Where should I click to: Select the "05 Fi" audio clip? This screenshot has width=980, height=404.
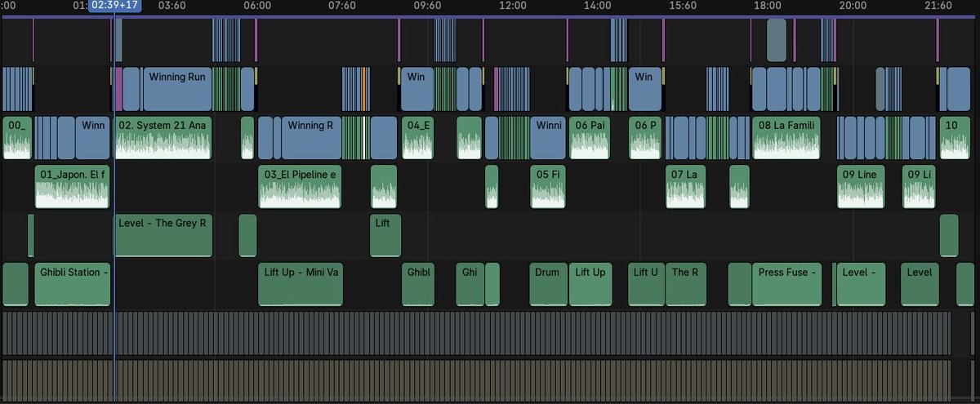pos(548,187)
